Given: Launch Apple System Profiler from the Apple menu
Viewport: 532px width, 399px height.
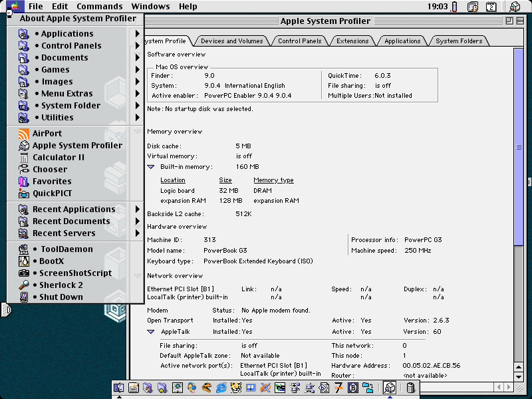Looking at the screenshot, I should click(x=75, y=145).
